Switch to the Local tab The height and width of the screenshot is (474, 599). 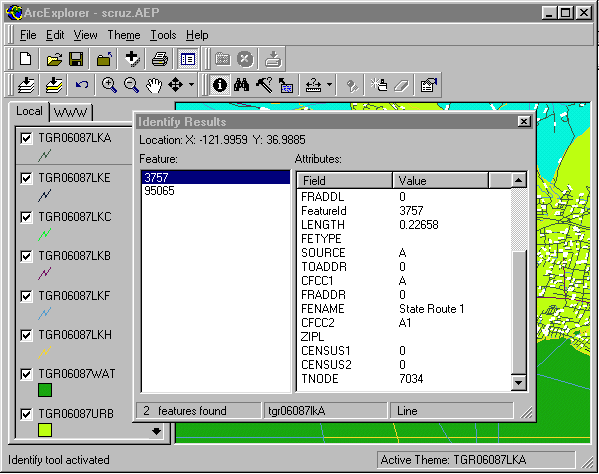[29, 111]
